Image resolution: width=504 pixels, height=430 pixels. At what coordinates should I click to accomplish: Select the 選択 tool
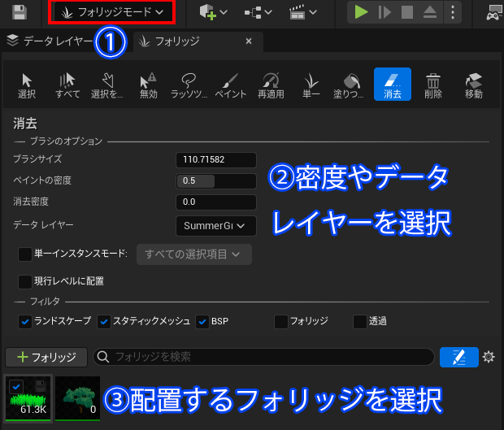click(27, 85)
